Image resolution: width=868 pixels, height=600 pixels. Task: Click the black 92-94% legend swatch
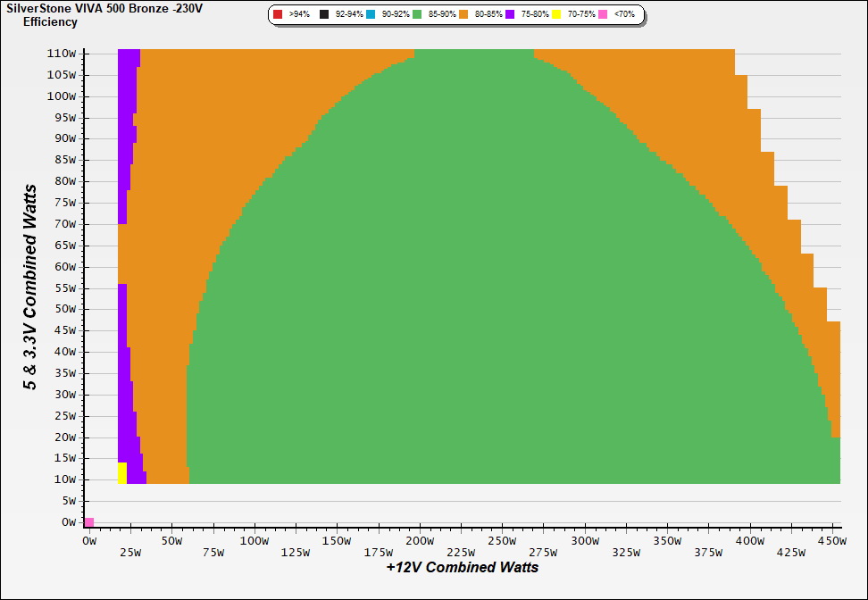click(323, 15)
